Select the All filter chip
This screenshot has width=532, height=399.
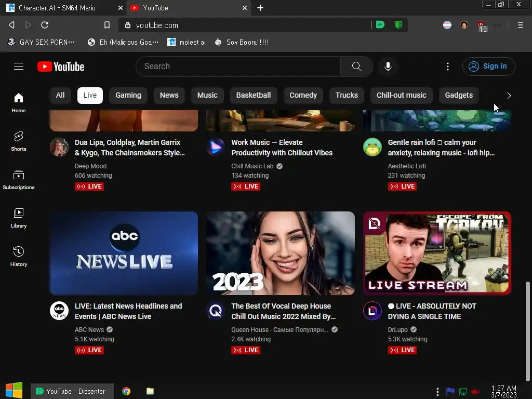60,96
